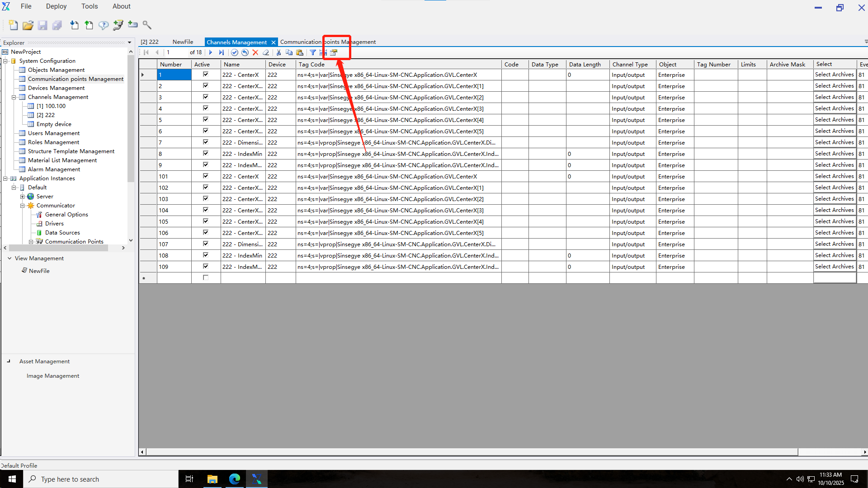Image resolution: width=868 pixels, height=488 pixels.
Task: Click the Open folder icon in toolbar
Action: (x=28, y=25)
